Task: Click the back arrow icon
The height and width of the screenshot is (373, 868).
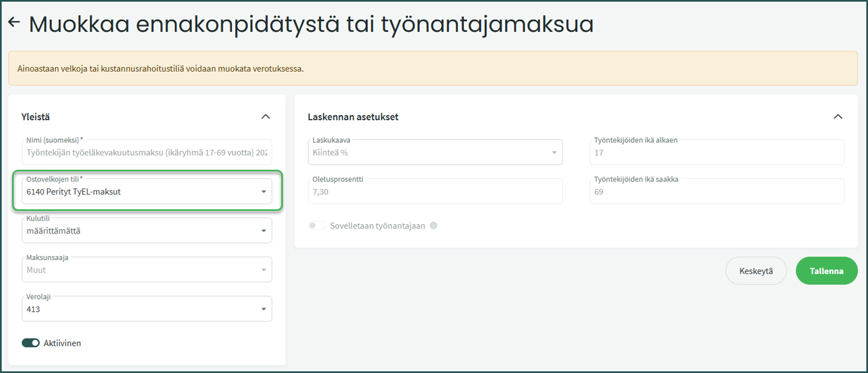Action: [x=14, y=22]
